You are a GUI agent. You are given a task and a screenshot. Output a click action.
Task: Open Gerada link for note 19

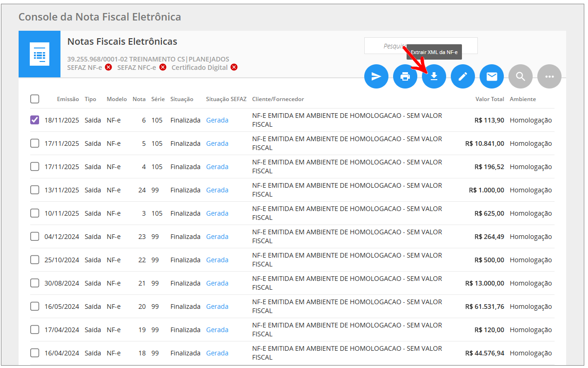[217, 330]
